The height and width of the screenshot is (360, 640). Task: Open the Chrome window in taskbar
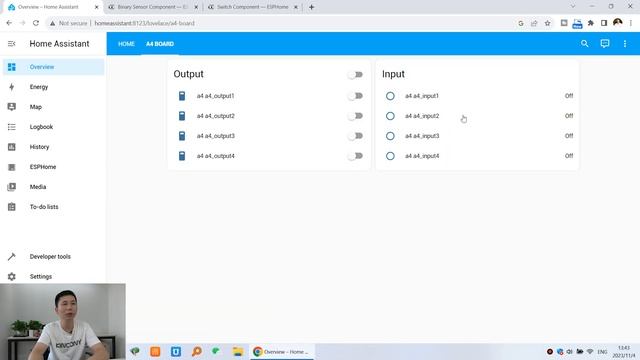point(281,351)
